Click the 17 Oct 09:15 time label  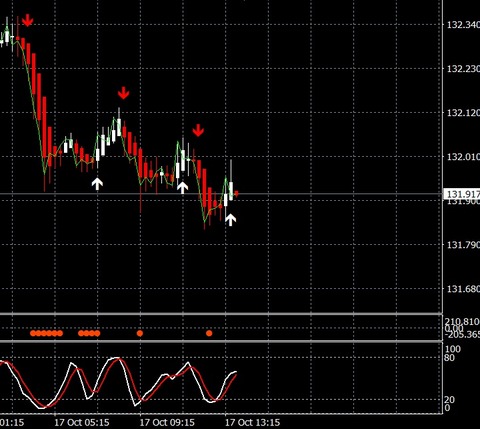click(x=167, y=423)
